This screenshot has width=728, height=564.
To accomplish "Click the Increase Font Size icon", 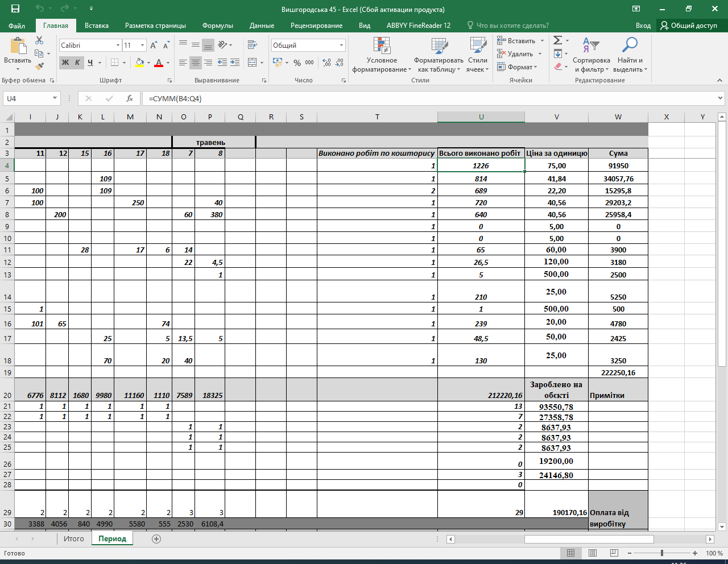I will tap(154, 45).
